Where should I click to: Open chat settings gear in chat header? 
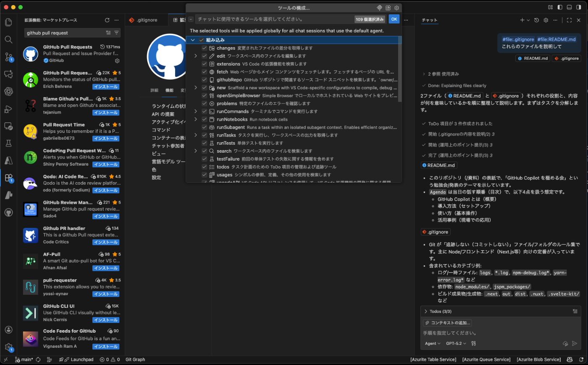[546, 20]
